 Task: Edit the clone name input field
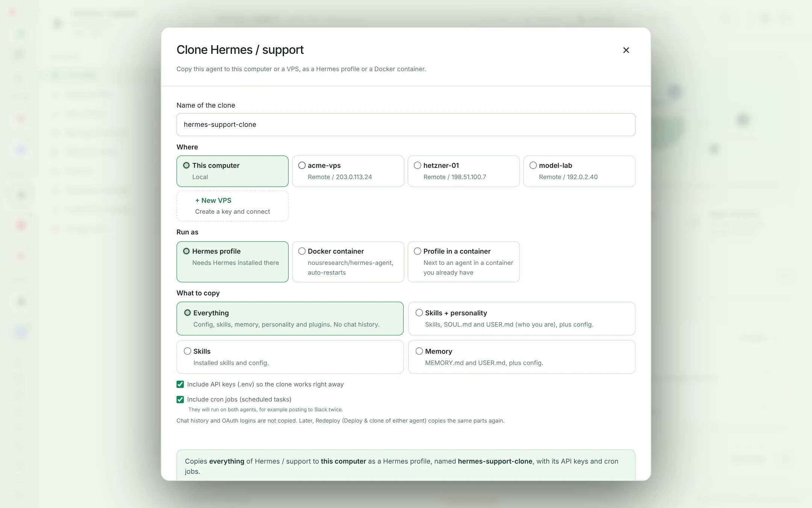coord(406,125)
